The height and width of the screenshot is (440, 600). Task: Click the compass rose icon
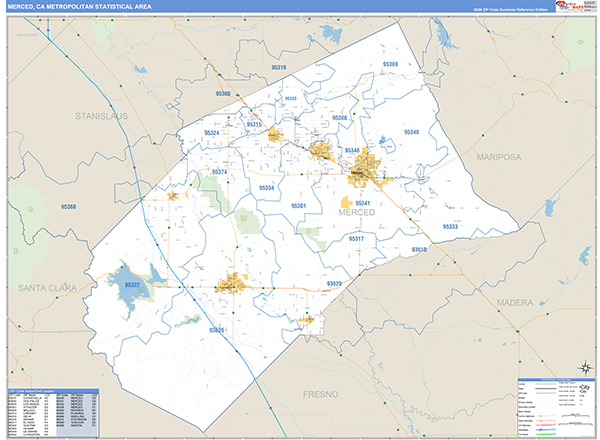coord(585,368)
